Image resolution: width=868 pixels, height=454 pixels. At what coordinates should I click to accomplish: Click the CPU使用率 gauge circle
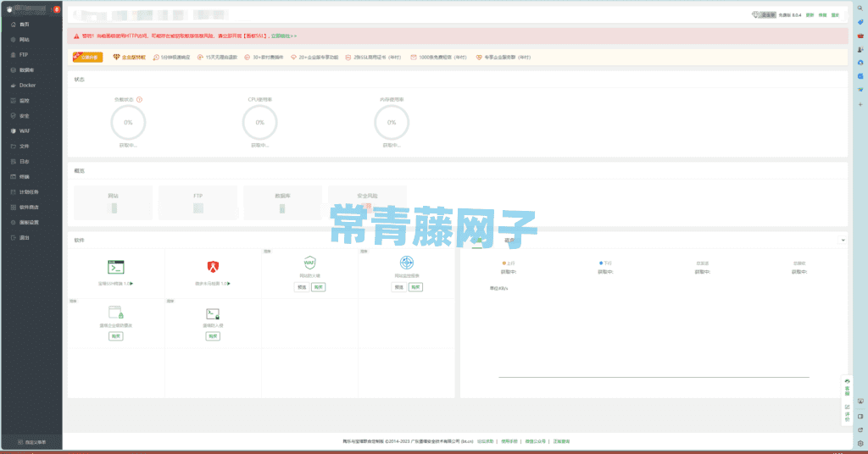coord(259,122)
